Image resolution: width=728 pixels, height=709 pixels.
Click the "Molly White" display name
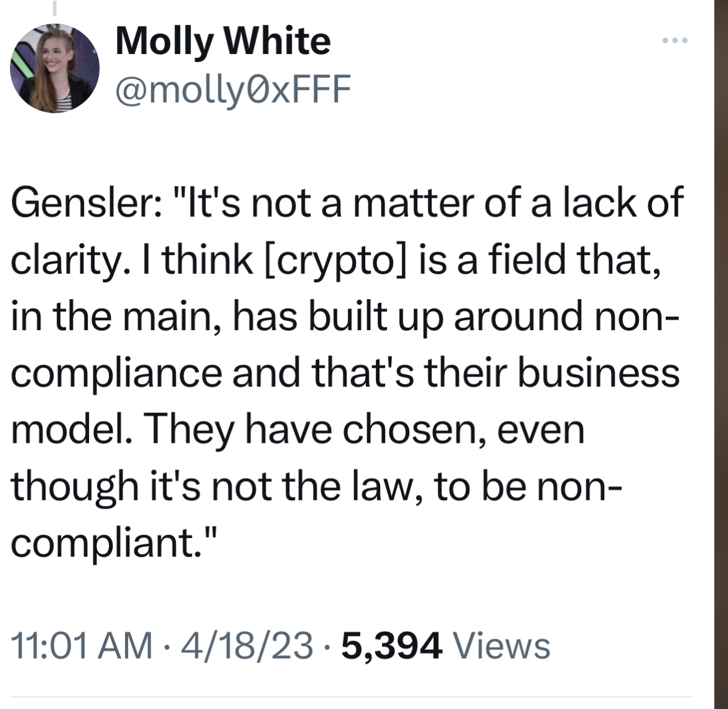223,42
